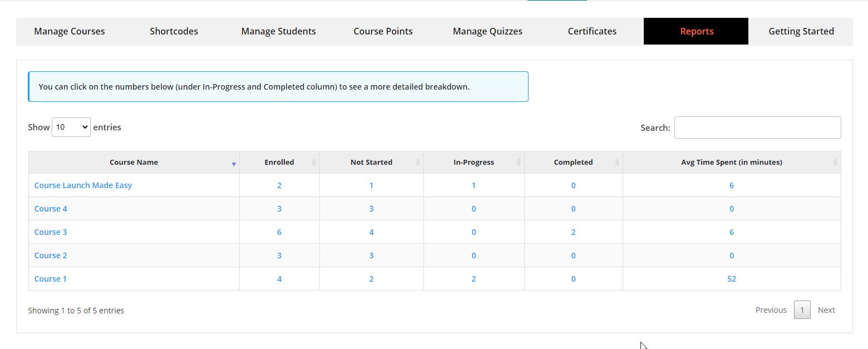The image size is (868, 349).
Task: Click the Previous pagination button
Action: point(771,310)
